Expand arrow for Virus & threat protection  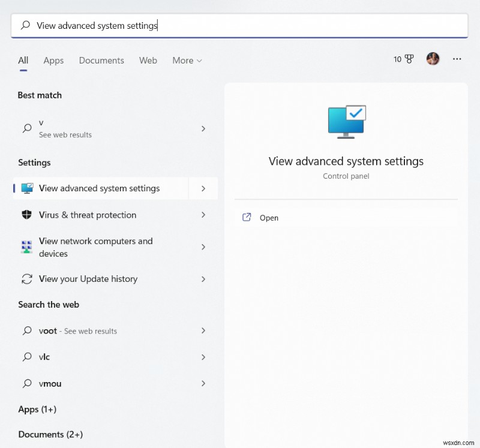click(x=203, y=215)
